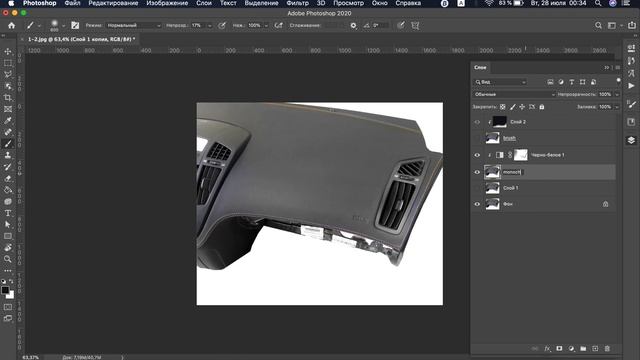Image resolution: width=640 pixels, height=360 pixels.
Task: Click the share icon in options bar
Action: coord(632,25)
